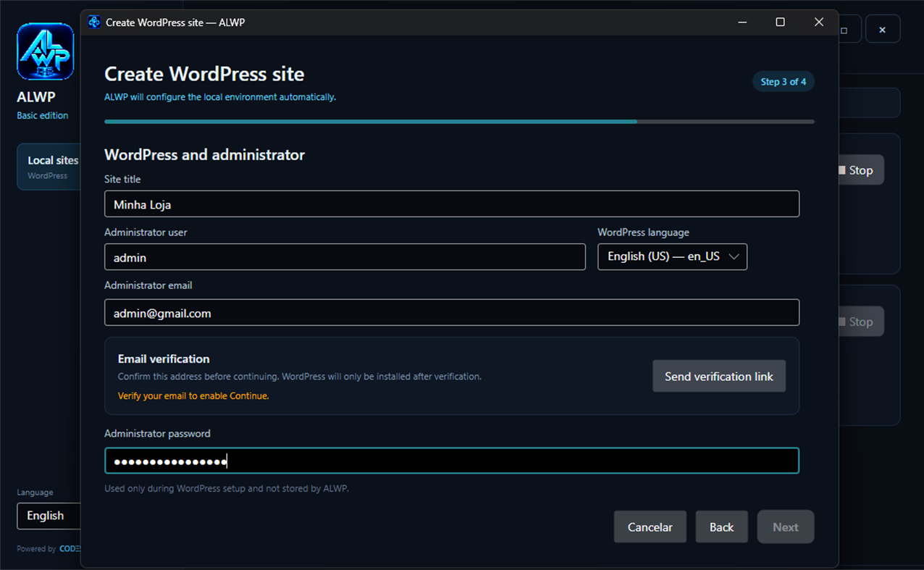Go Back to the previous step
Image resolution: width=924 pixels, height=570 pixels.
[x=721, y=527]
